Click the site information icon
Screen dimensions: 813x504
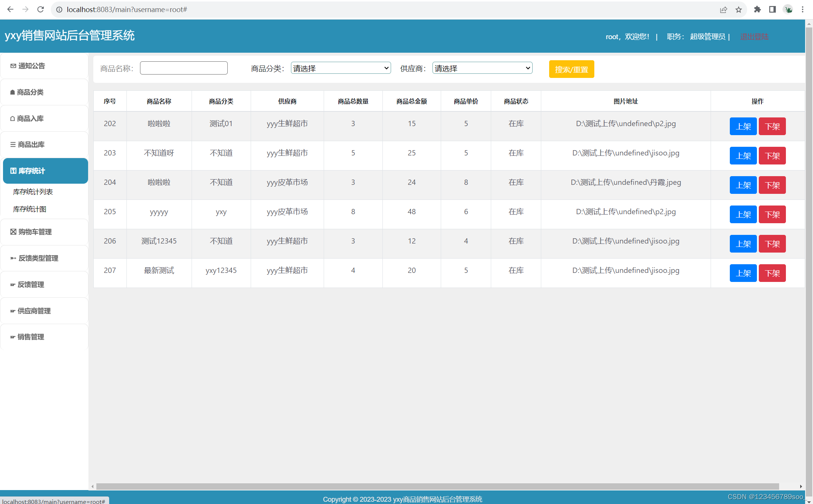pos(59,9)
